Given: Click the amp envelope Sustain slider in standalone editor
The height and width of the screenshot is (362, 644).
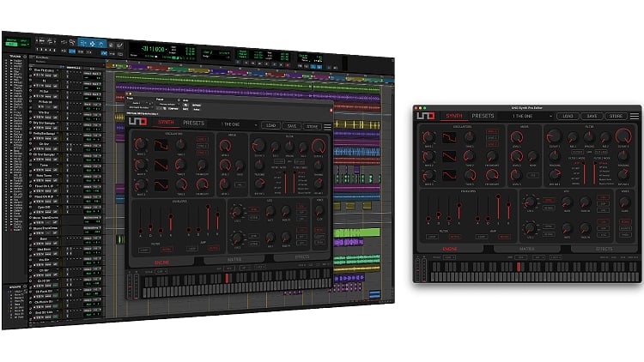Looking at the screenshot, I should pyautogui.click(x=498, y=207).
